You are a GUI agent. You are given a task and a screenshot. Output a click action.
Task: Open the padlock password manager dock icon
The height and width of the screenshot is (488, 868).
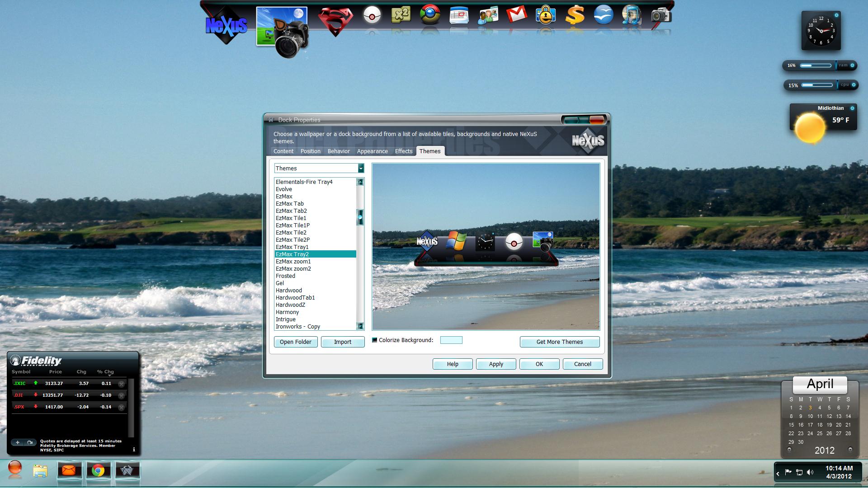(545, 15)
